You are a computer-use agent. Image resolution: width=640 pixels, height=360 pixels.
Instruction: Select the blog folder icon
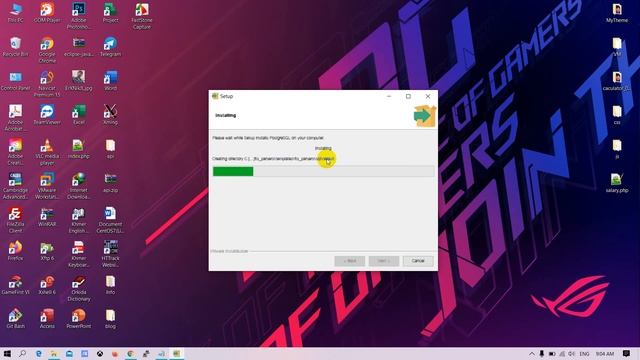pyautogui.click(x=110, y=319)
